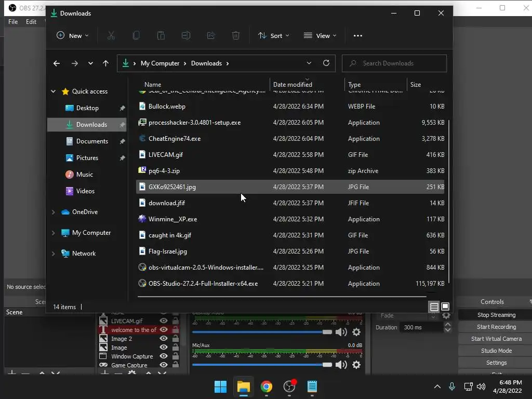Go up one folder level arrow
Viewport: 532px width, 399px height.
click(x=105, y=63)
